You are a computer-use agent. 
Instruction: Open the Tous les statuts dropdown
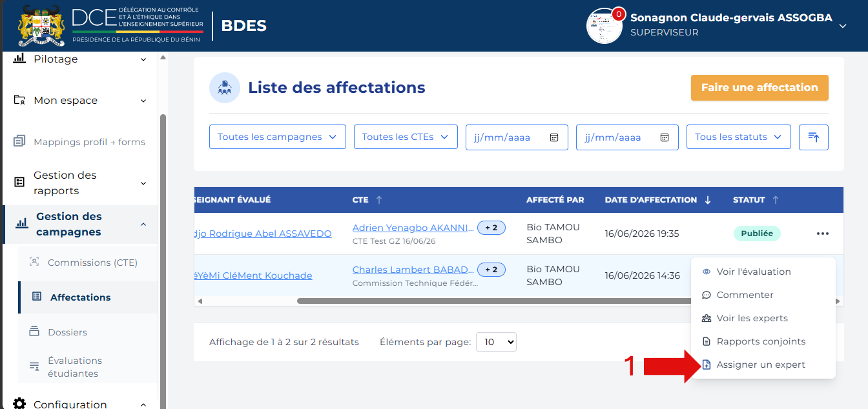[x=739, y=137]
